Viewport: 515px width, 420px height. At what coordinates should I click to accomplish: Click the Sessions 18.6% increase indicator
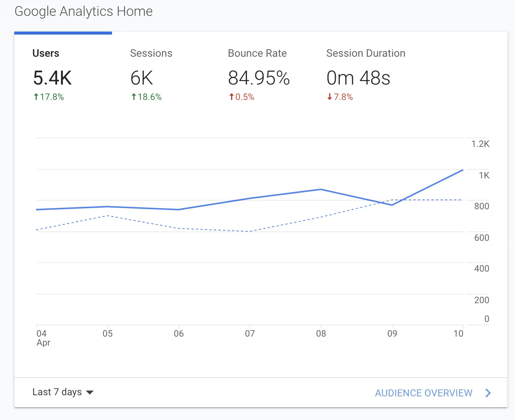(146, 97)
